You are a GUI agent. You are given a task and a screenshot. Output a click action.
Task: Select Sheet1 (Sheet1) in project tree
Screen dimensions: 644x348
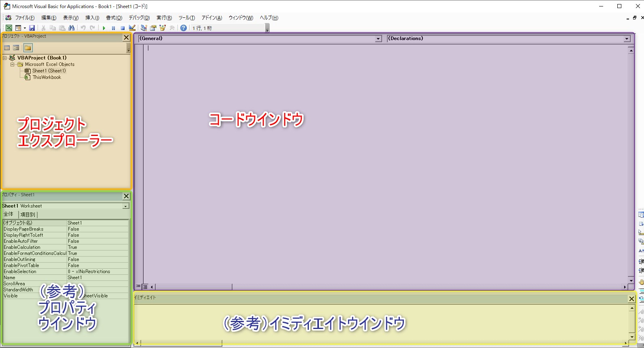(x=49, y=71)
